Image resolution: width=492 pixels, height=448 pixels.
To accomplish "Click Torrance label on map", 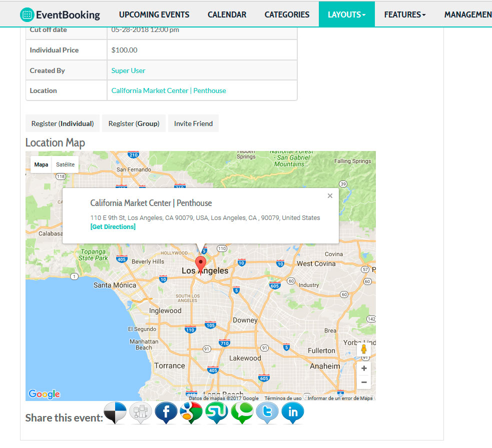I will point(170,365).
